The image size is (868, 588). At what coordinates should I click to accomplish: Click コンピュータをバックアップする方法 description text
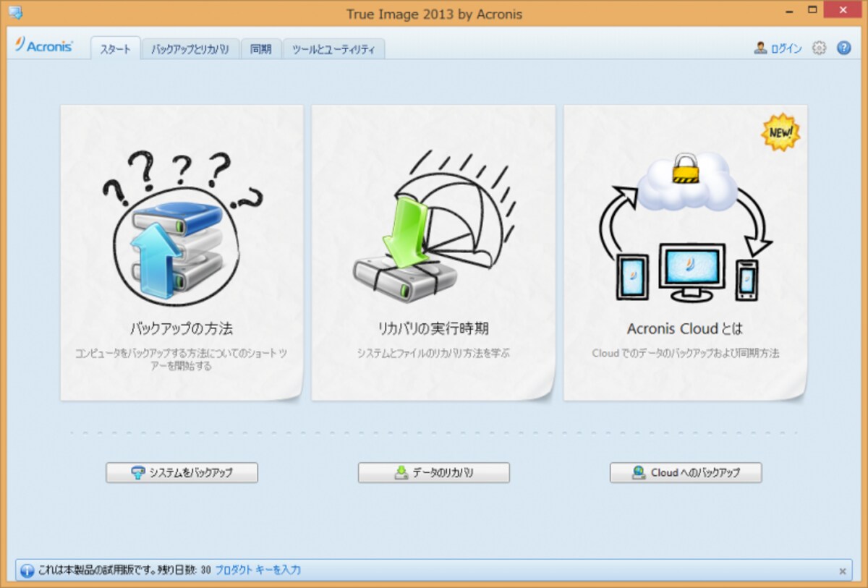182,359
